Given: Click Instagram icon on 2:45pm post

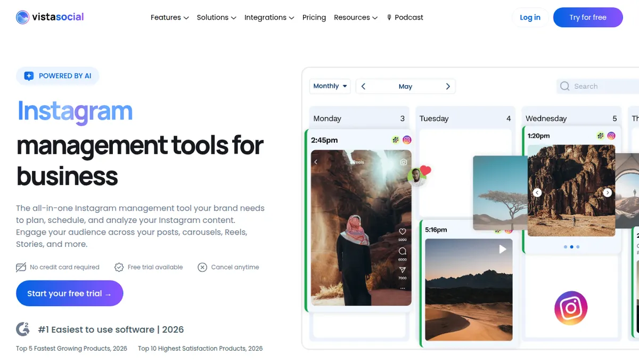Looking at the screenshot, I should point(407,140).
